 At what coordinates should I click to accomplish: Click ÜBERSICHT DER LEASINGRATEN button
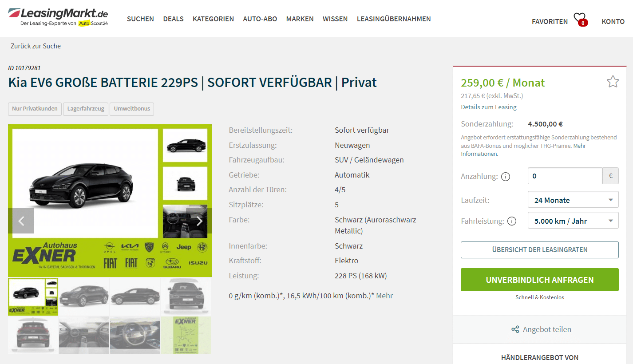[539, 250]
